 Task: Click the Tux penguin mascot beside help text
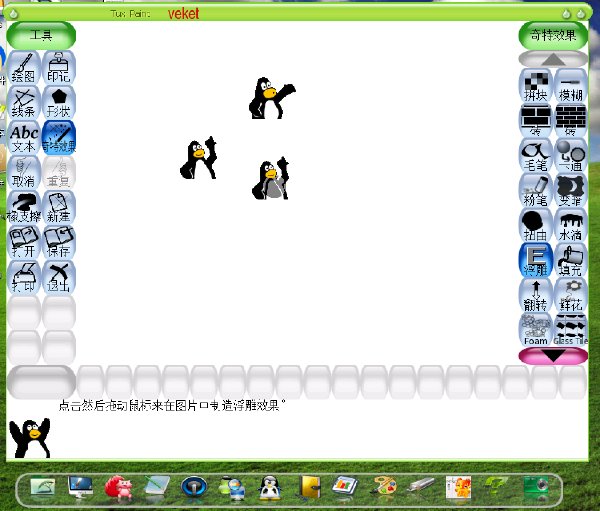pyautogui.click(x=30, y=438)
